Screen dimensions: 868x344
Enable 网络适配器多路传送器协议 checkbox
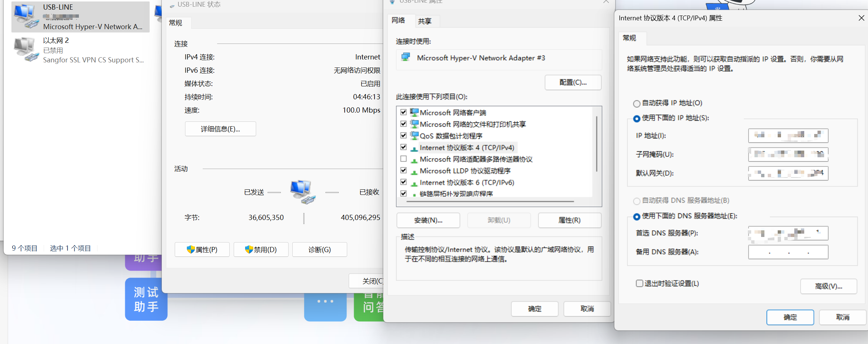(404, 159)
